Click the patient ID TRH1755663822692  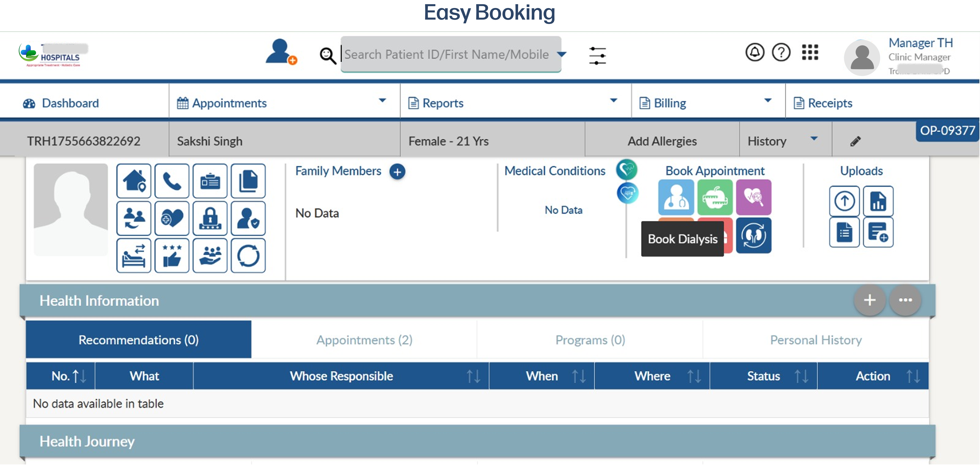84,141
